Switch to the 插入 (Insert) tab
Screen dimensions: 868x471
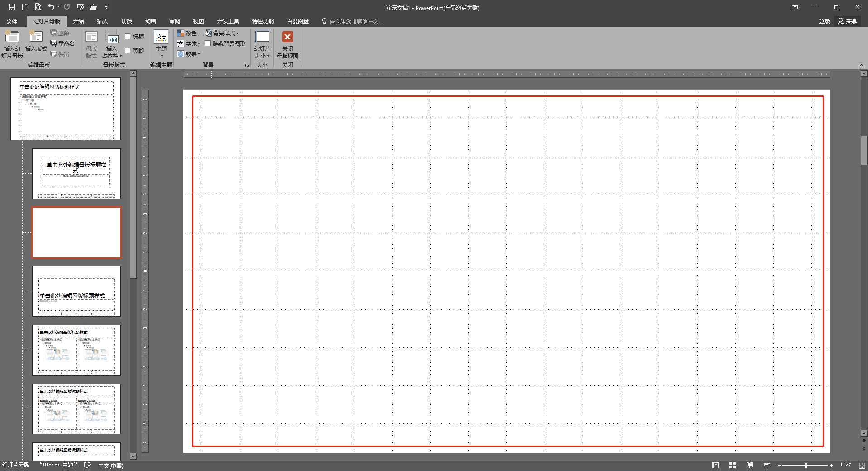103,21
